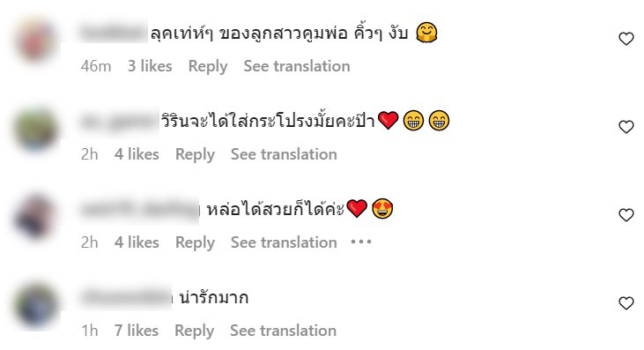Like the comment with two grinning emojis
This screenshot has width=644, height=350.
625,127
